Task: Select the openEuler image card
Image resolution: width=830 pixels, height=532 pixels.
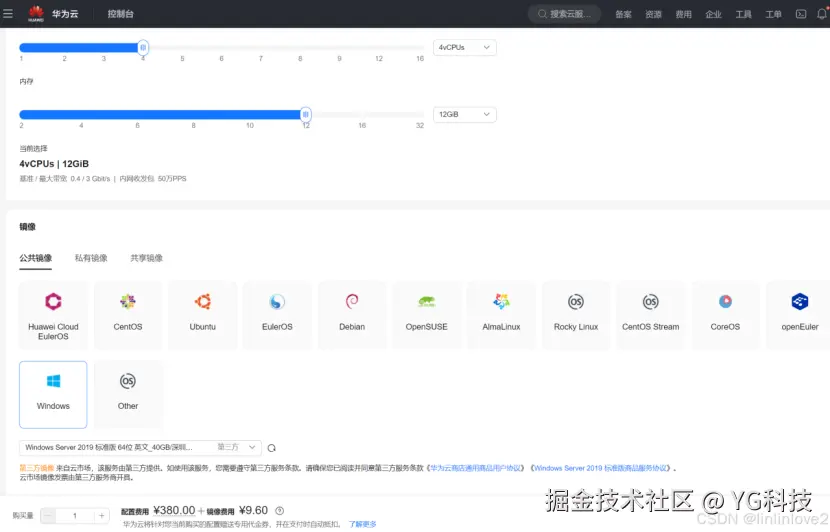Action: coord(799,315)
